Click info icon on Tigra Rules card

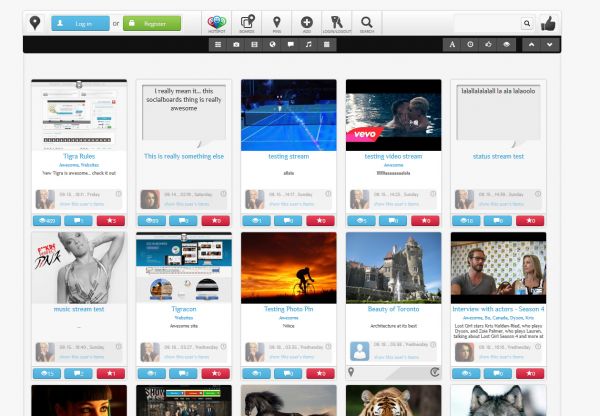[119, 194]
